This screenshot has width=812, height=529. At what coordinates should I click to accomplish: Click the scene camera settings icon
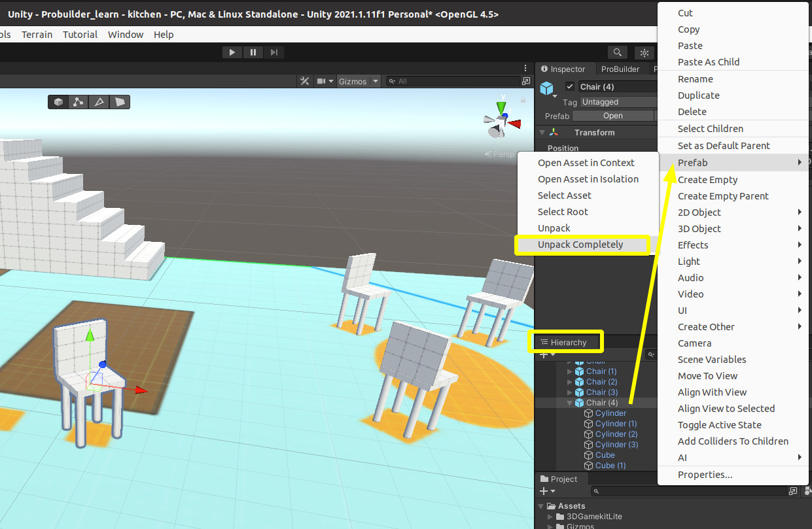(x=321, y=81)
